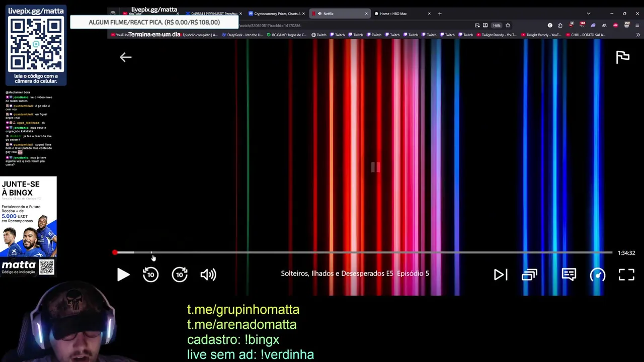Click the 1:34:32 remaining time
The image size is (644, 362).
(x=626, y=253)
